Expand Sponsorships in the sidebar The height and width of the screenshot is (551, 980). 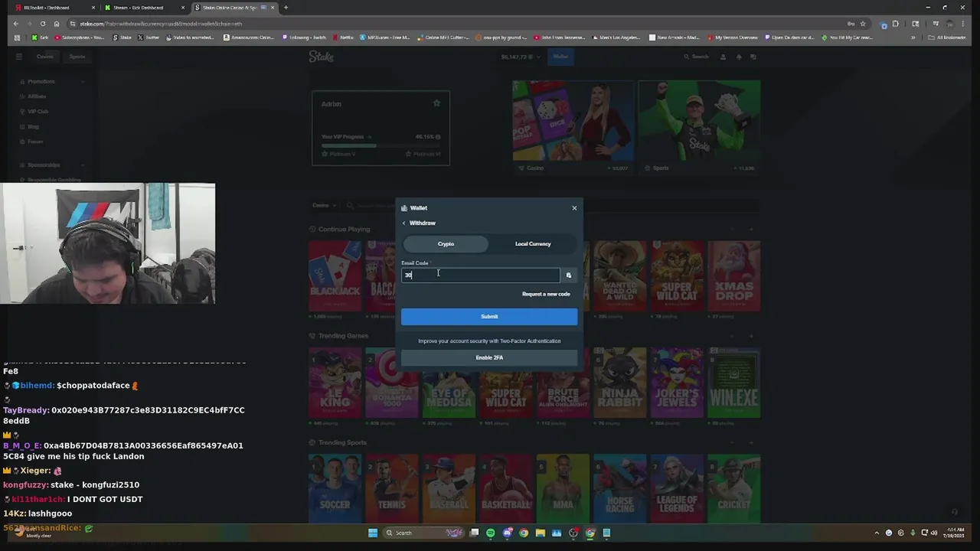click(52, 165)
